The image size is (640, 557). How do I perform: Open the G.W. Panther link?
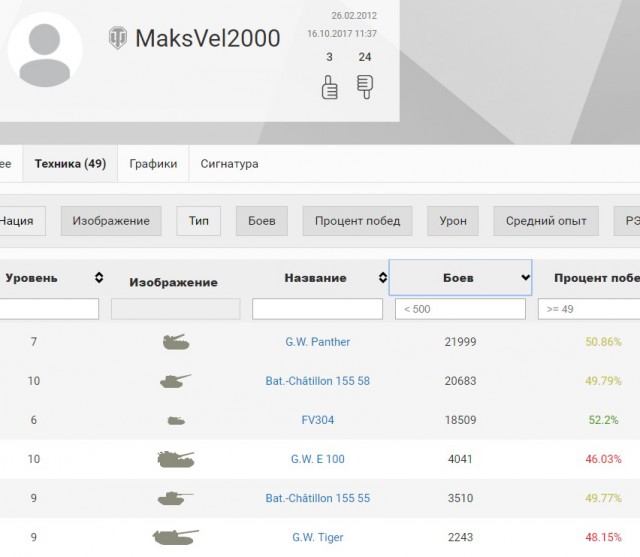318,342
